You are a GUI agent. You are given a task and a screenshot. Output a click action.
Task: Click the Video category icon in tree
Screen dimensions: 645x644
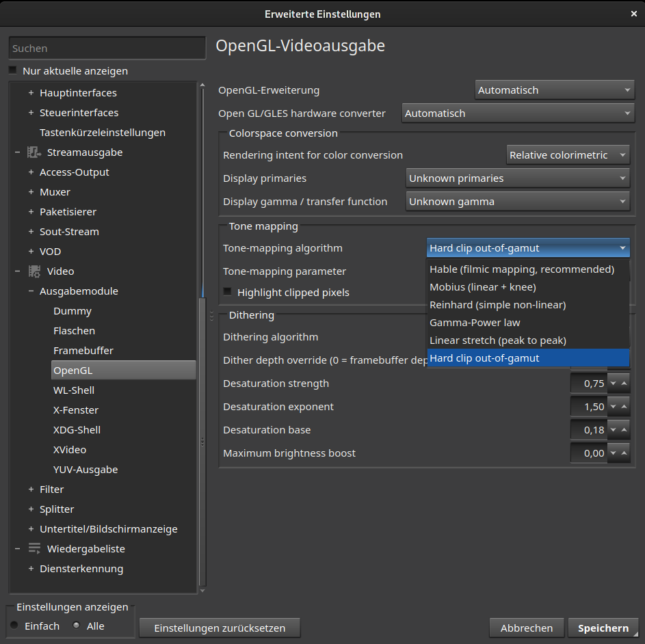click(x=34, y=271)
